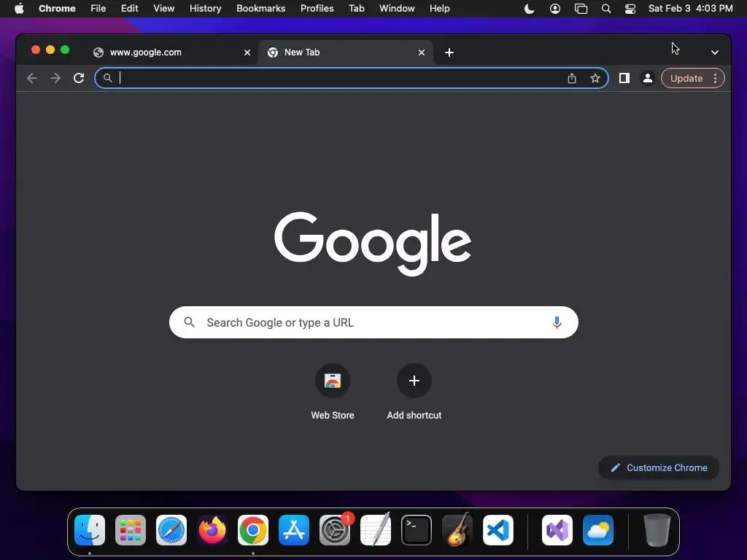Click the screen mirroring menu bar icon

click(x=581, y=9)
